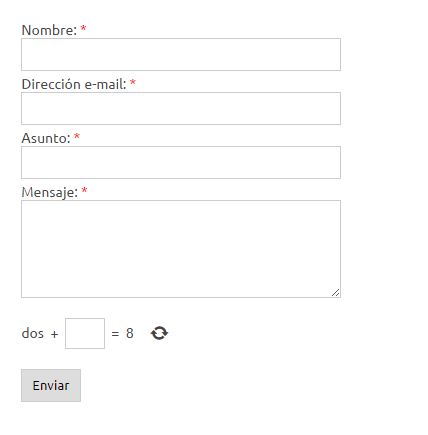Click the red asterisk beside Nombre
Image resolution: width=428 pixels, height=435 pixels.
(83, 28)
